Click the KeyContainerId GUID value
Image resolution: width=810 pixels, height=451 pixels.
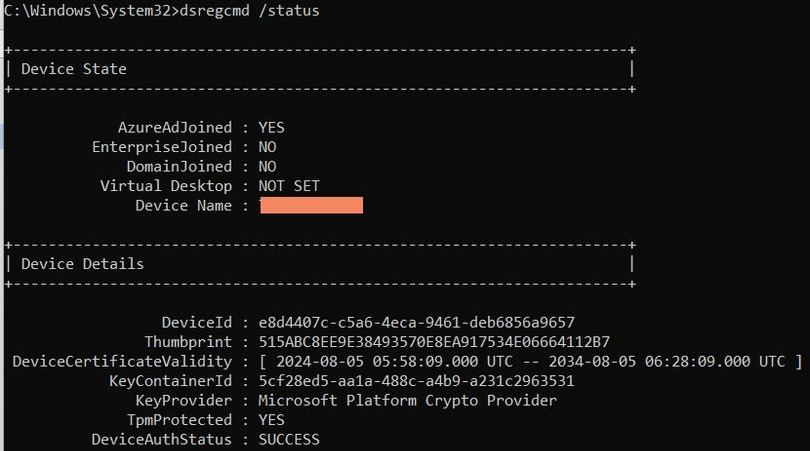(416, 381)
